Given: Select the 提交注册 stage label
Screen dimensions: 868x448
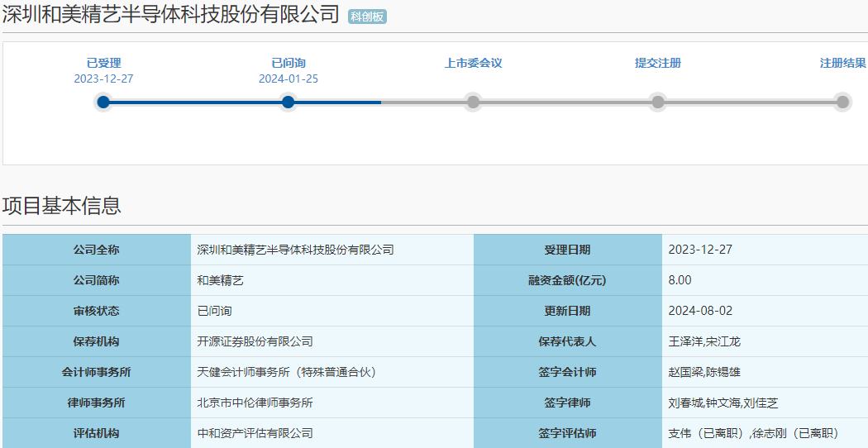Looking at the screenshot, I should click(x=658, y=64).
